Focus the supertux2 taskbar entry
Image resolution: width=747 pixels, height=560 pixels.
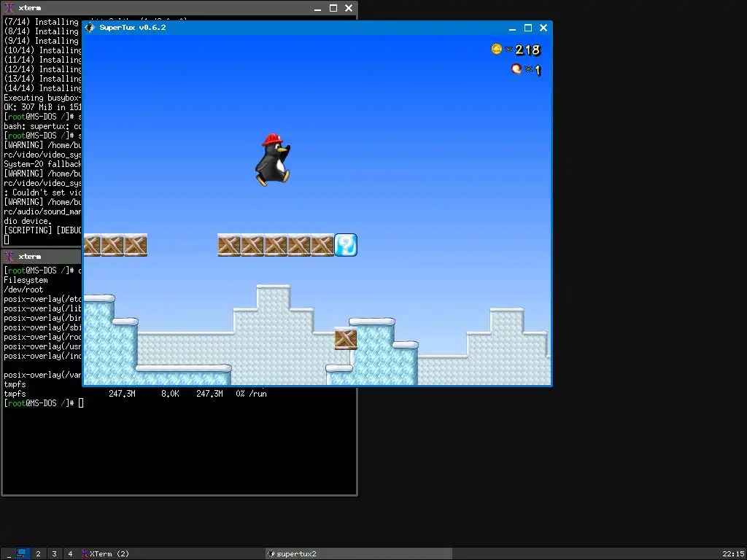(359, 554)
